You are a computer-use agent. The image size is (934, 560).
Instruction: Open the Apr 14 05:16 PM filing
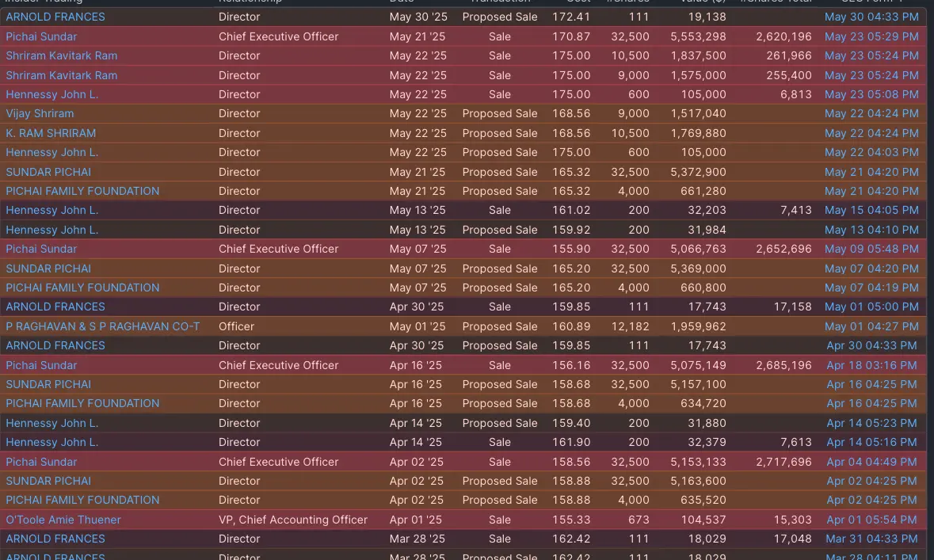point(872,442)
